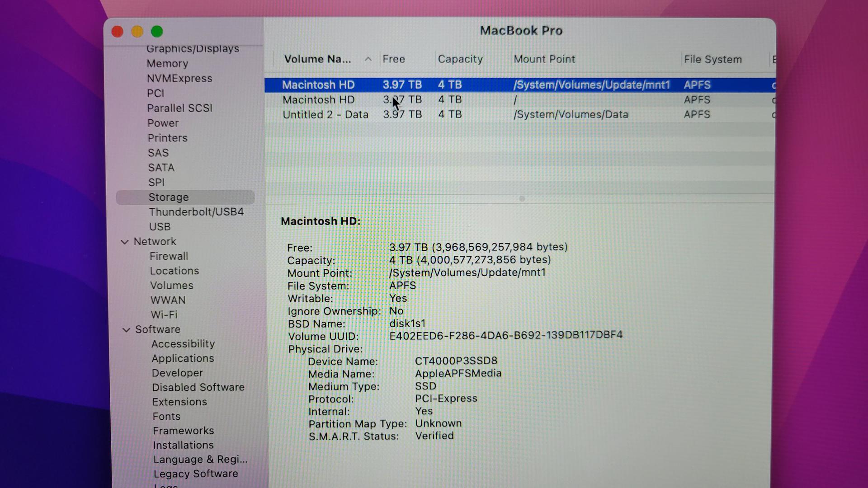Viewport: 868px width, 488px height.
Task: Click the Macintosh HD detail heading
Action: (321, 221)
